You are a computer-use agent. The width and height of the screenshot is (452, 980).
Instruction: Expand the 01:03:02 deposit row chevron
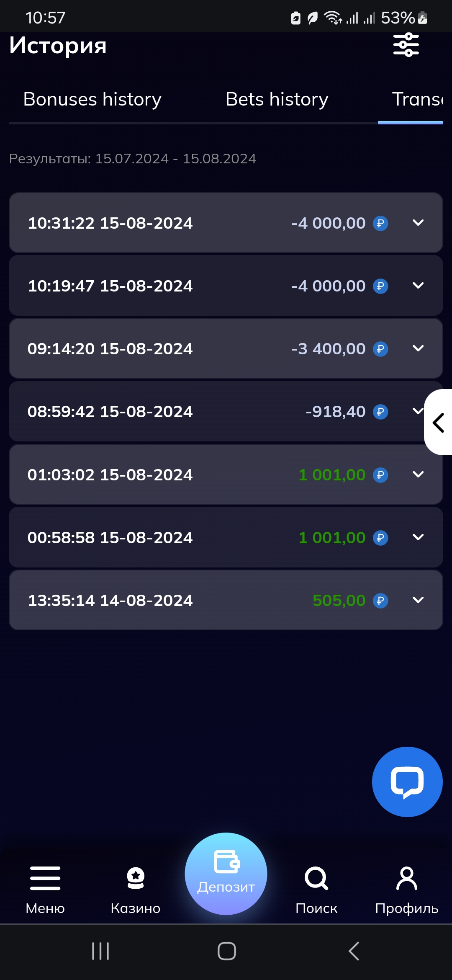pyautogui.click(x=418, y=475)
